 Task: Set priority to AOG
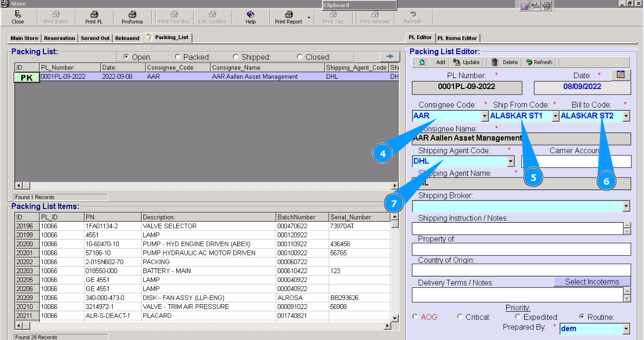416,317
